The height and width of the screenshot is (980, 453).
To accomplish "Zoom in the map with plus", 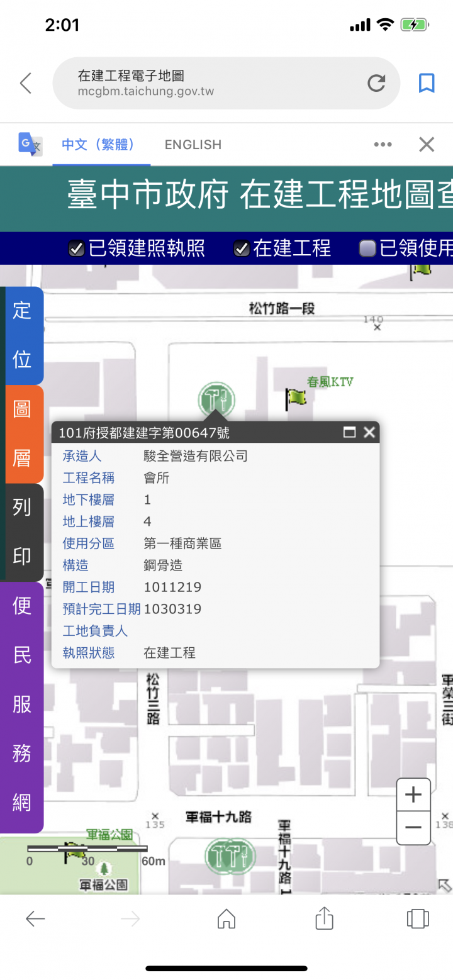I will point(413,795).
